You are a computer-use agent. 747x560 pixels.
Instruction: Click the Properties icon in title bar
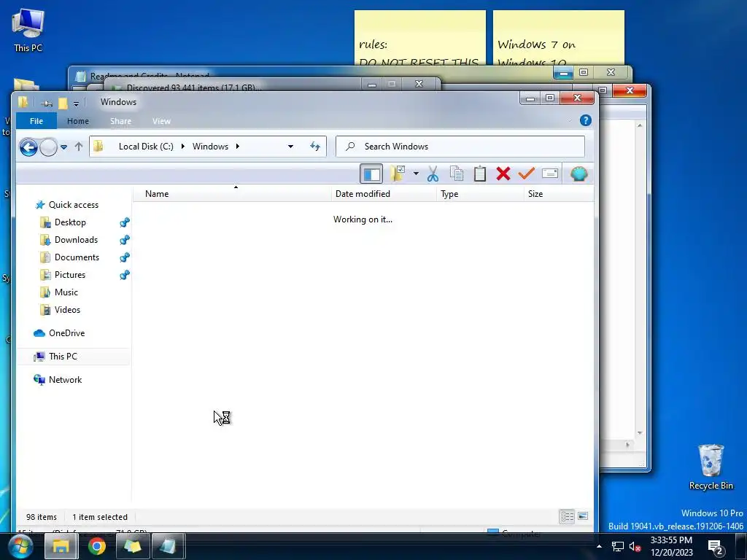(47, 103)
